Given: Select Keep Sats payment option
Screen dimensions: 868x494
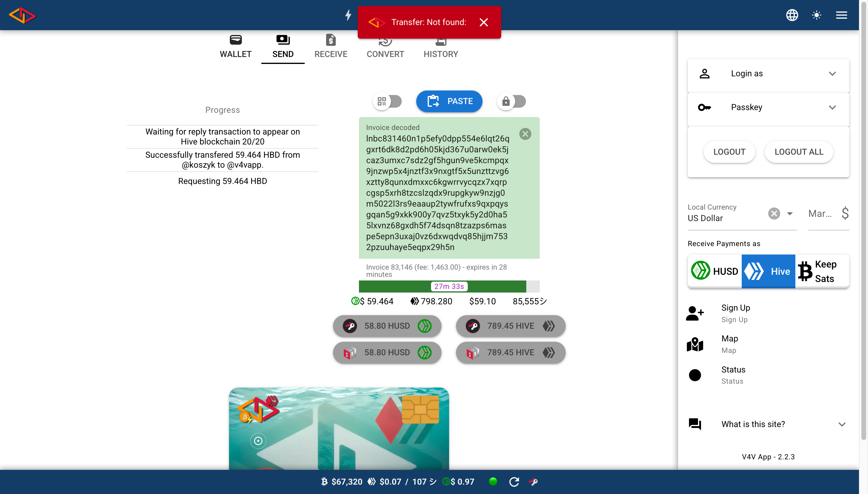Looking at the screenshot, I should 822,271.
